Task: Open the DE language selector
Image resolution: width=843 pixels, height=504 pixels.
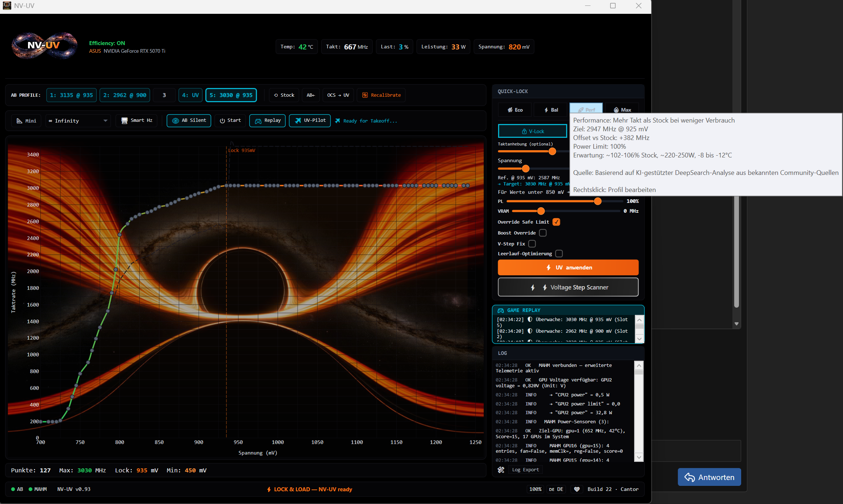Action: 556,489
